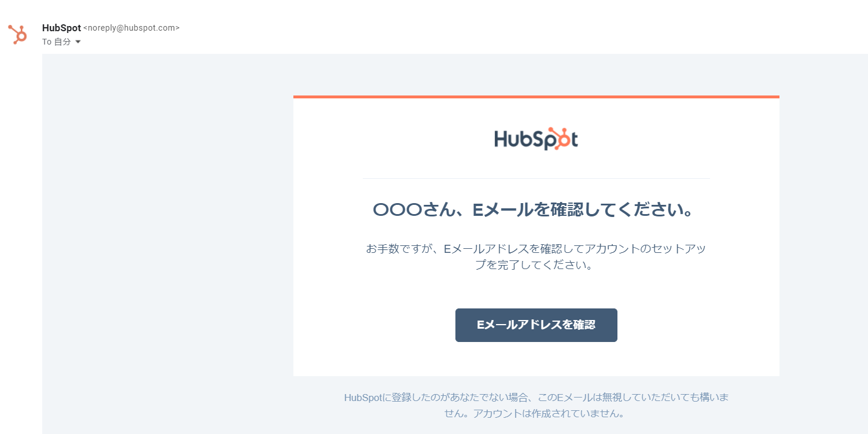This screenshot has width=868, height=434.
Task: Click gray background left of email card
Action: (168, 243)
